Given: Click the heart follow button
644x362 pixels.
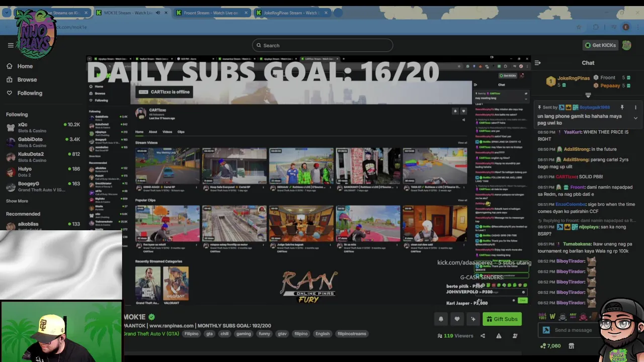Looking at the screenshot, I should point(457,319).
